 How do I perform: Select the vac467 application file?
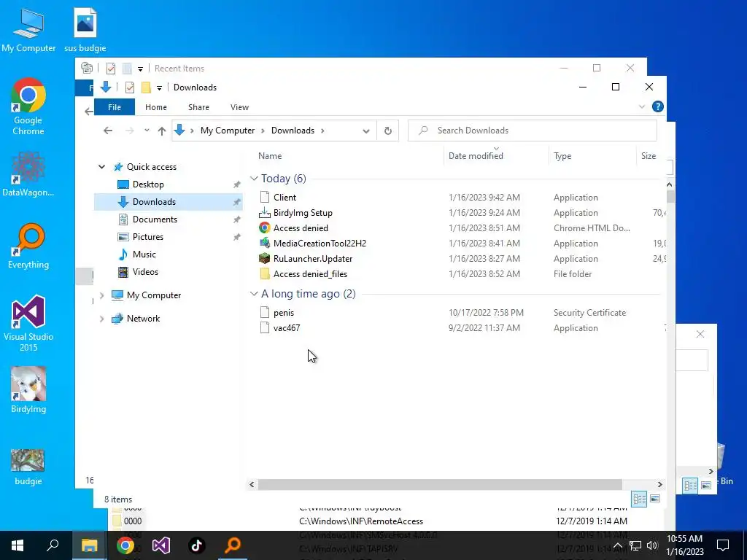[286, 327]
